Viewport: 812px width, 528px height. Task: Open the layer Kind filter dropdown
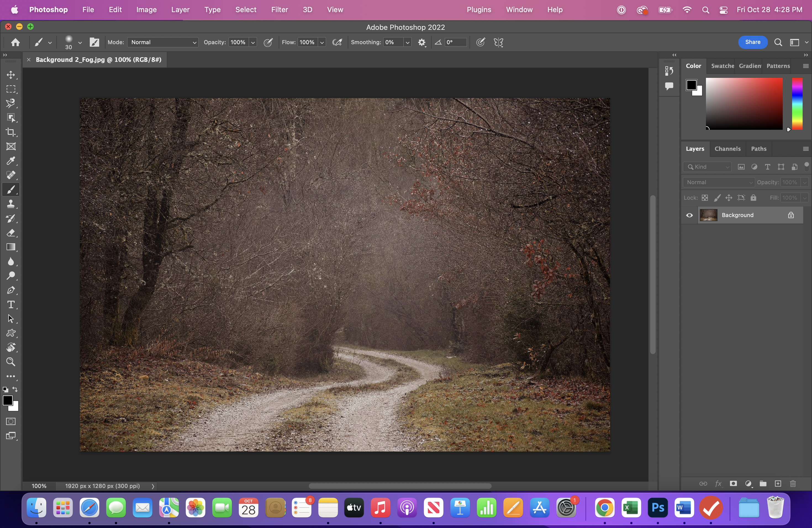click(x=708, y=167)
